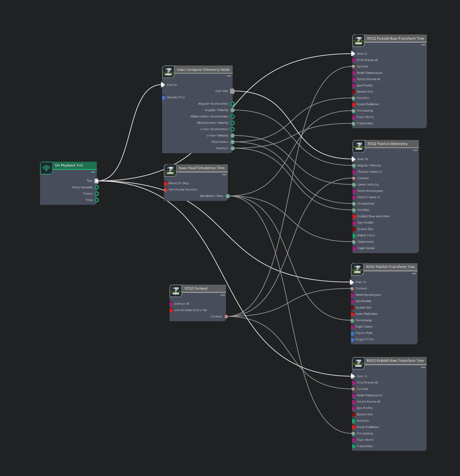
Task: Click the Isaac Compute Odometry Node icon
Action: (168, 72)
